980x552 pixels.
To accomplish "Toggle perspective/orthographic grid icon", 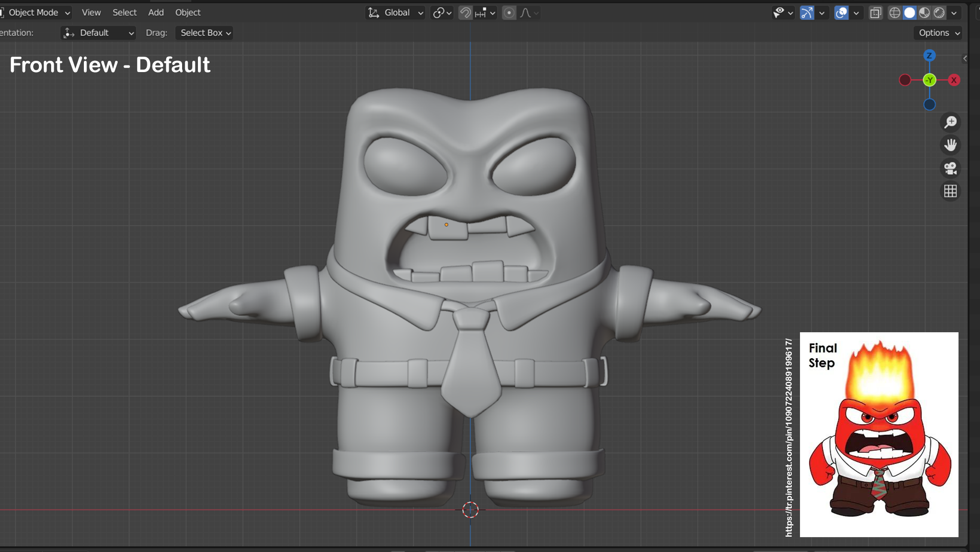I will tap(950, 191).
